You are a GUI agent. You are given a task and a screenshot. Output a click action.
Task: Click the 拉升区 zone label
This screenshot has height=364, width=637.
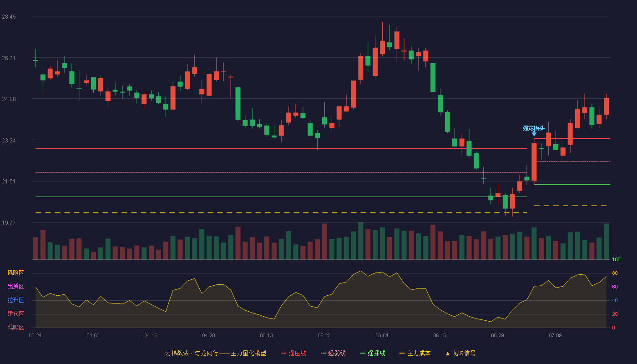click(15, 300)
